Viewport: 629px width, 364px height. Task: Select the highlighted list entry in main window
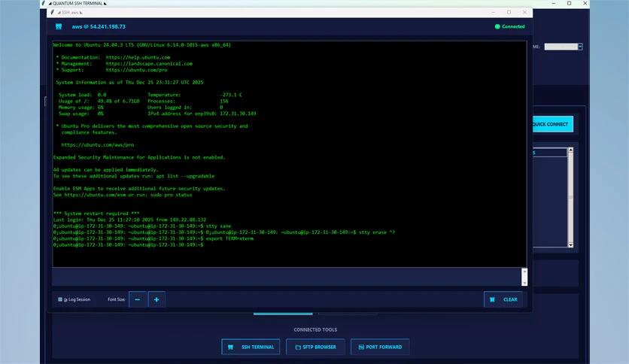point(549,153)
